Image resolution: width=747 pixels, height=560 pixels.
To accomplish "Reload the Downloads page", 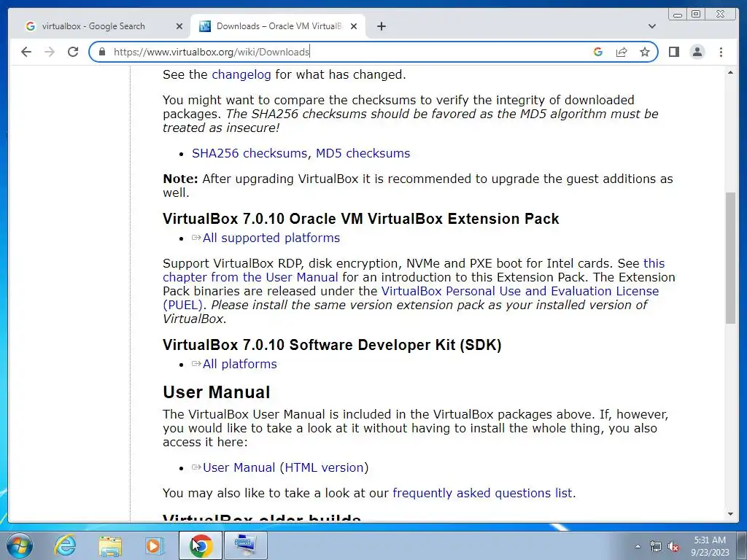I will [73, 52].
